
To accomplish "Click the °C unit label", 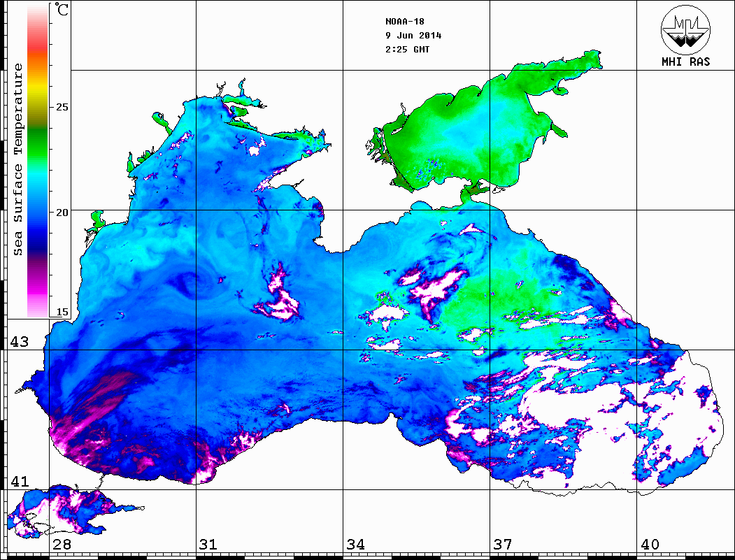I will point(62,9).
